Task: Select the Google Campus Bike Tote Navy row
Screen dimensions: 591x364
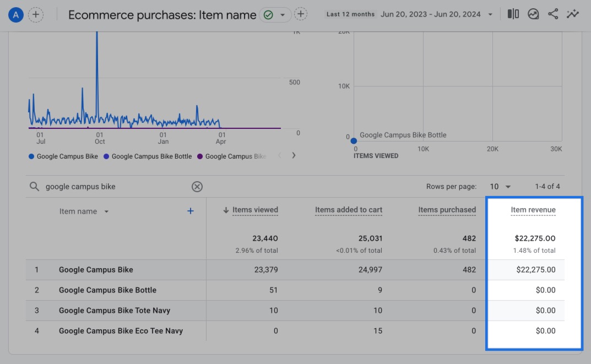Action: 114,311
